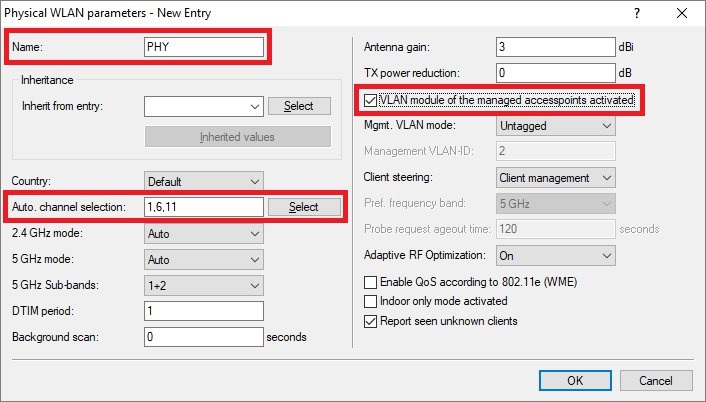
Task: Uncheck Report seen unknown clients
Action: (372, 321)
